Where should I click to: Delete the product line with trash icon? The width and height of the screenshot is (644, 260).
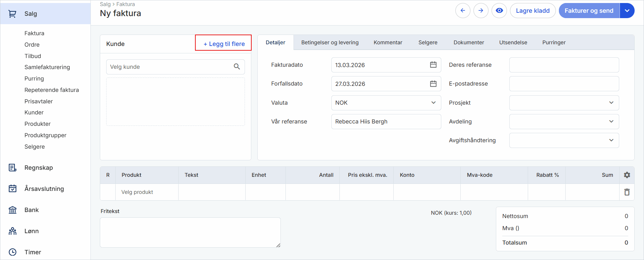pos(627,192)
